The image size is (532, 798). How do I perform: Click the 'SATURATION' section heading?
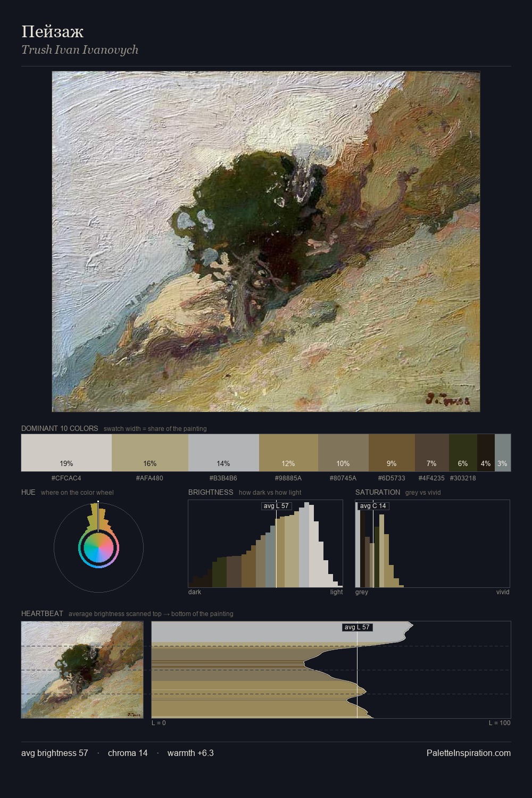[x=378, y=492]
